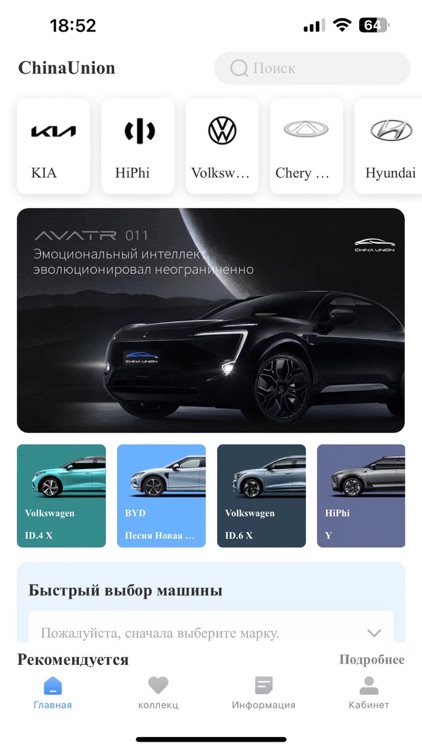Click the search magnifier icon

pos(239,68)
